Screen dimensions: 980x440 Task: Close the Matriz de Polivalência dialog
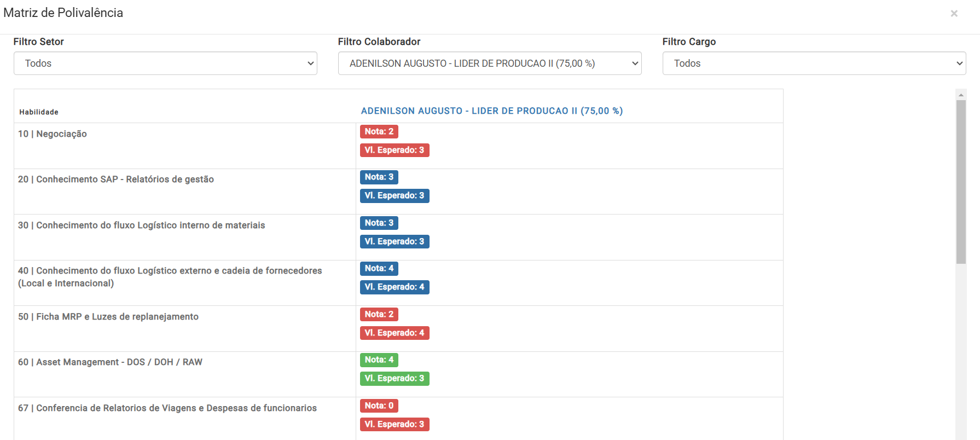point(954,14)
